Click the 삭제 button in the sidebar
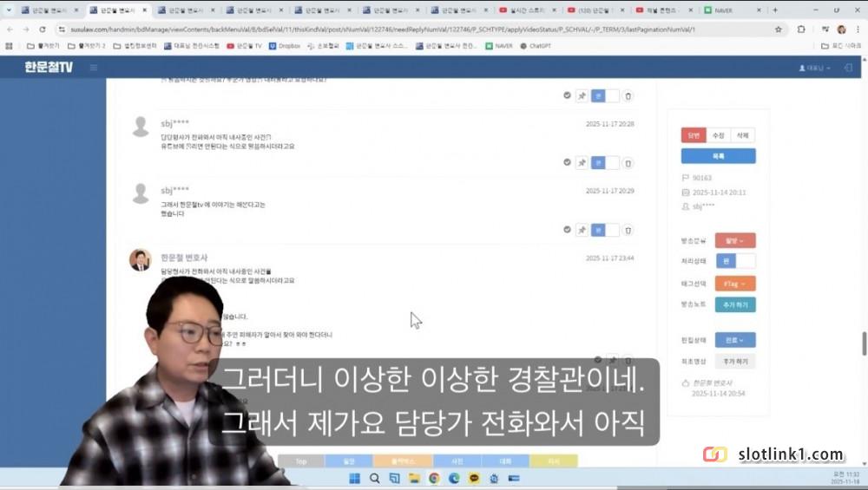This screenshot has width=868, height=490. [743, 135]
